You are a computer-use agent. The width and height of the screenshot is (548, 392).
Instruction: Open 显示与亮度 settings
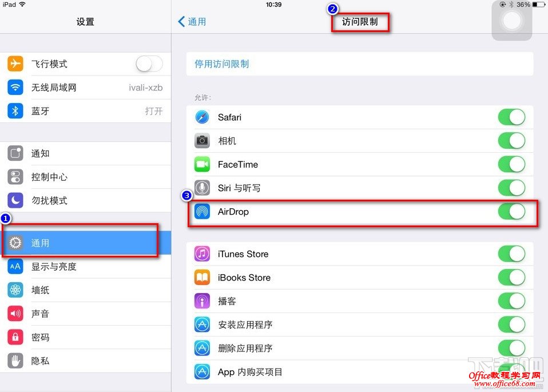[x=86, y=267]
